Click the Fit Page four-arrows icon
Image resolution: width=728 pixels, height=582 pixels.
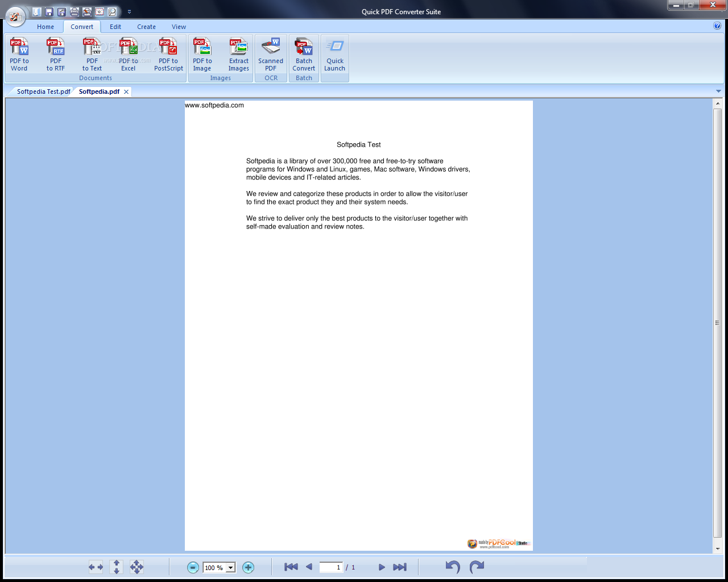[x=136, y=567]
